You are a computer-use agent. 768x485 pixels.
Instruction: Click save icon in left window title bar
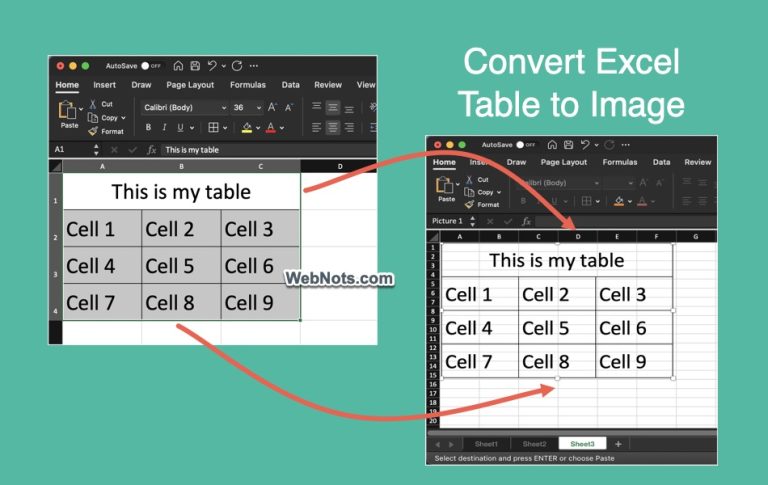coord(195,66)
